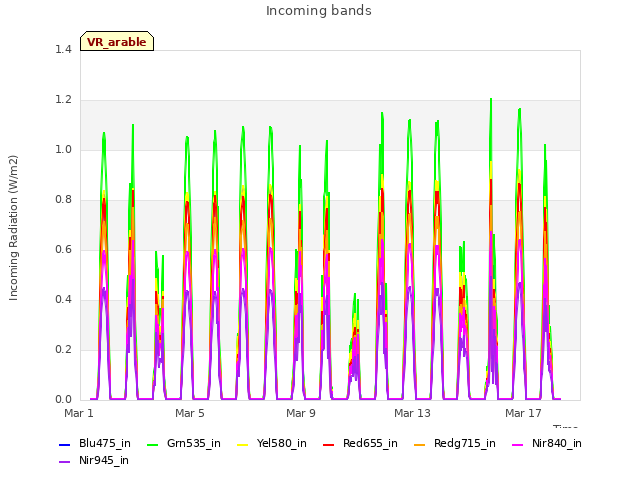Image resolution: width=640 pixels, height=480 pixels.
Task: Click the 0.2 y-axis tick label
Action: point(63,349)
